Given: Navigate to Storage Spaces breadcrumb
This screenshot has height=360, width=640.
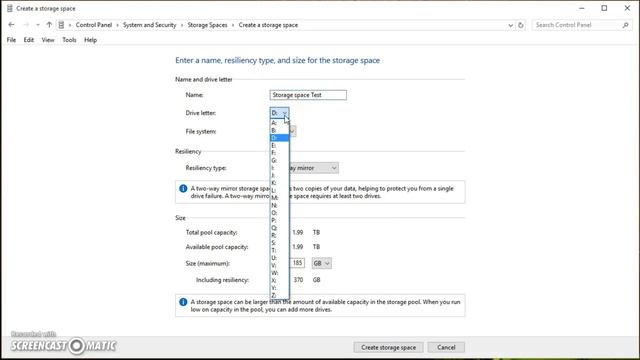Looking at the screenshot, I should [x=207, y=25].
